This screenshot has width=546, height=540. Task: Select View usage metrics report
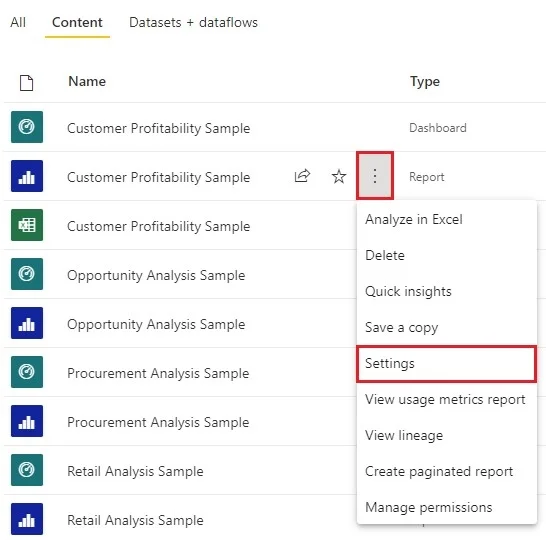coord(445,400)
